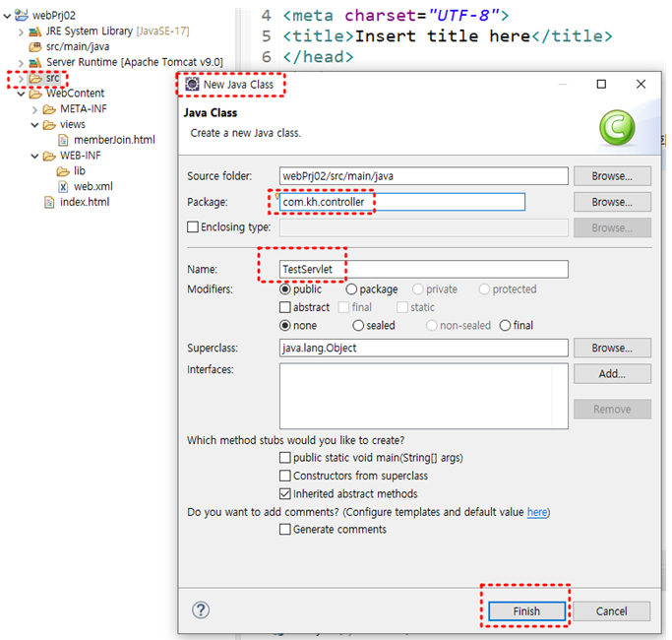Image resolution: width=672 pixels, height=640 pixels.
Task: Select the final radio button beside non-sealed
Action: (505, 326)
